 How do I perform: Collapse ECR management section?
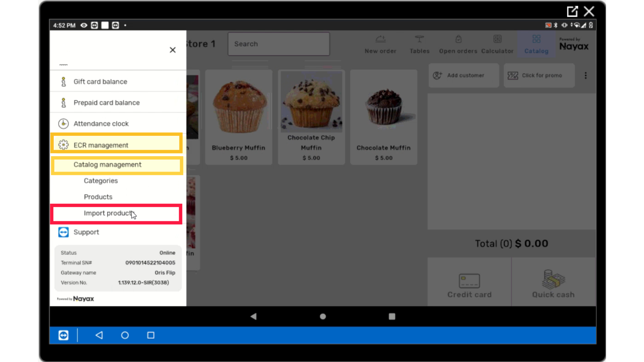pos(116,145)
